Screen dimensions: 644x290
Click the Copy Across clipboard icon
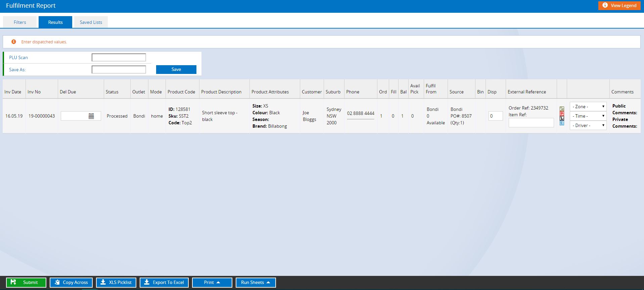57,282
